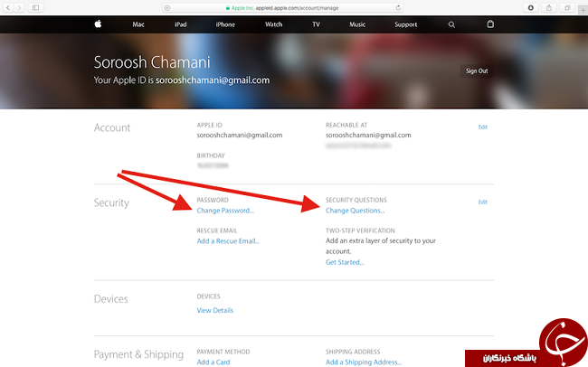Click the SECURITY QUESTIONS label

[356, 200]
